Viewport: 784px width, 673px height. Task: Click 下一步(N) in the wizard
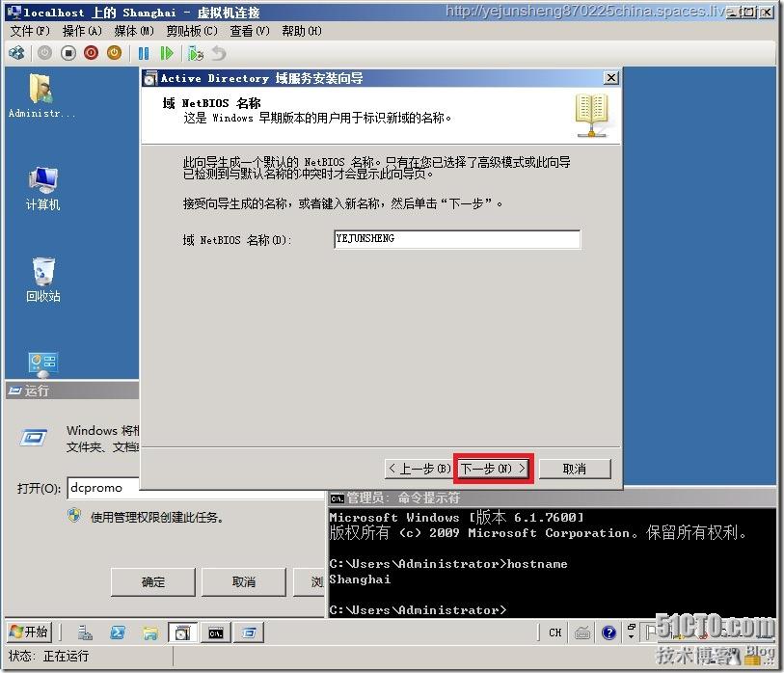click(494, 469)
